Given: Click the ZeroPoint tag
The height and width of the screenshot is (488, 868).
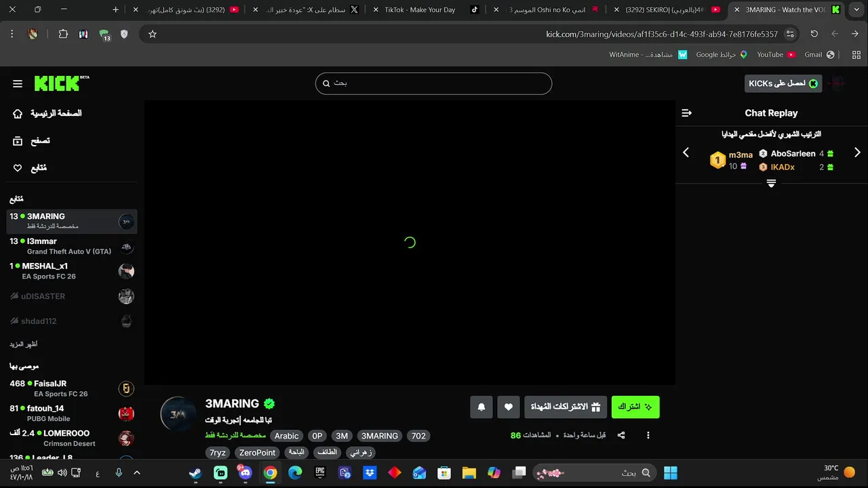Looking at the screenshot, I should [x=258, y=453].
